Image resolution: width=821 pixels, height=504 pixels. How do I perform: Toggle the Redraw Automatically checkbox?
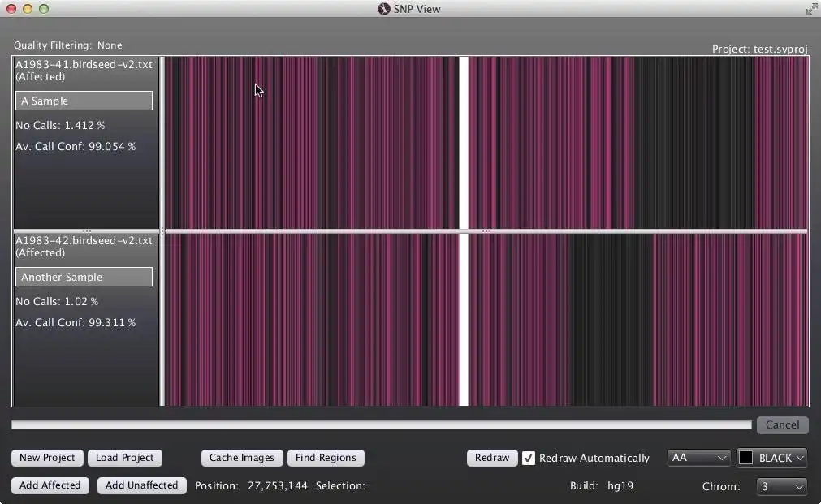(529, 458)
